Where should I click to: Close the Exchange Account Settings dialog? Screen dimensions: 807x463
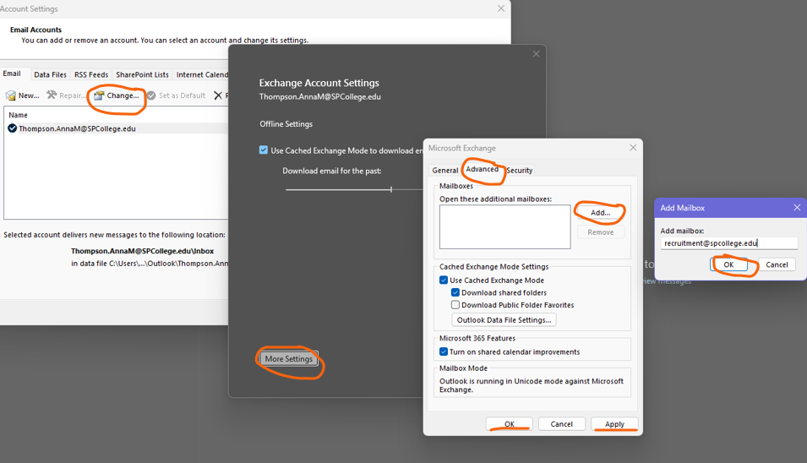[x=536, y=54]
